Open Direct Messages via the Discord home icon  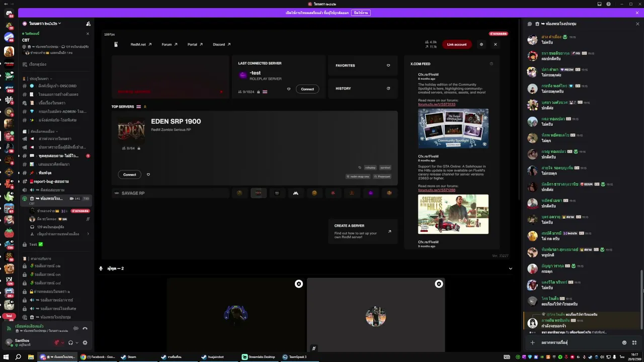pyautogui.click(x=9, y=13)
